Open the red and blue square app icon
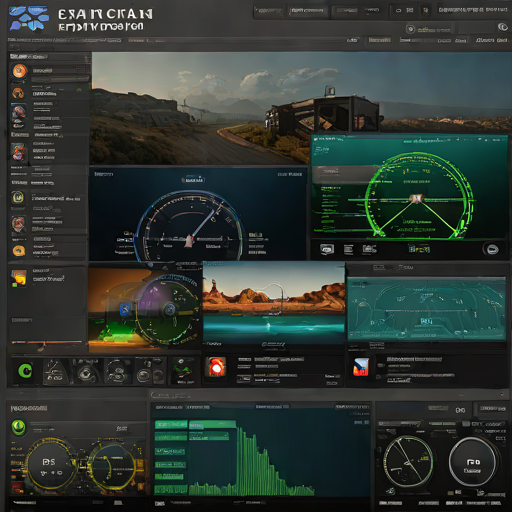Viewport: 512px width, 512px height. click(x=361, y=367)
